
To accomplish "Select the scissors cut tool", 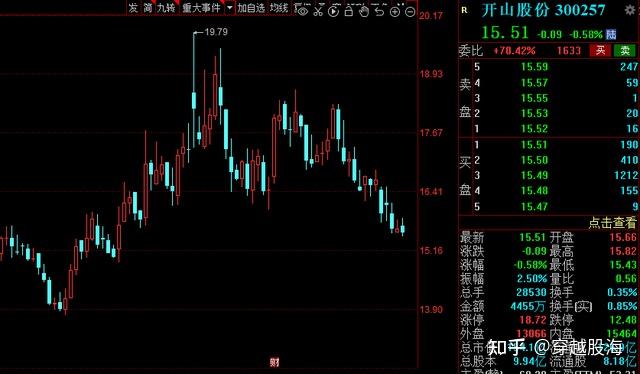I will [x=318, y=11].
